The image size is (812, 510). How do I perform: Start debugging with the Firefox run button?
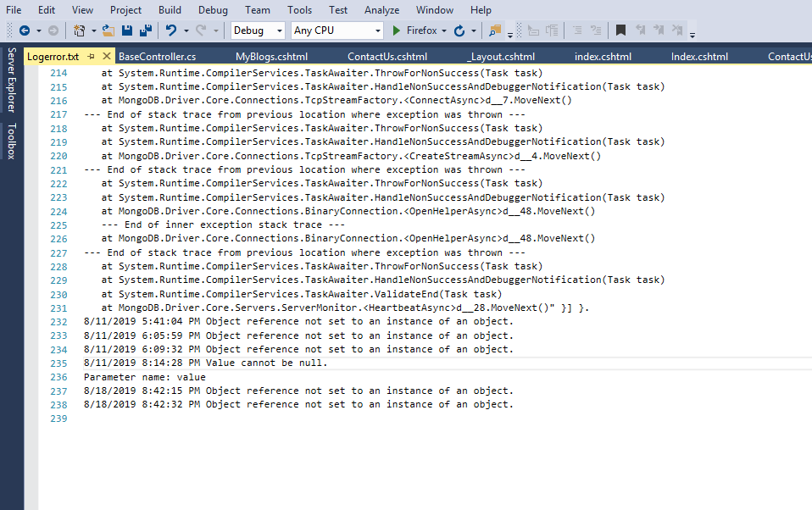click(395, 30)
